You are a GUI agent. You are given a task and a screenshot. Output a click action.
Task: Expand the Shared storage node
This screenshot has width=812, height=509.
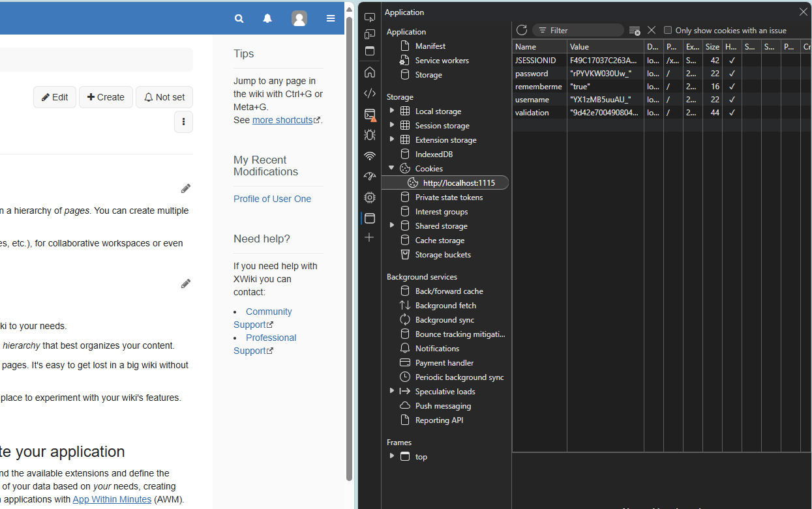(x=392, y=225)
